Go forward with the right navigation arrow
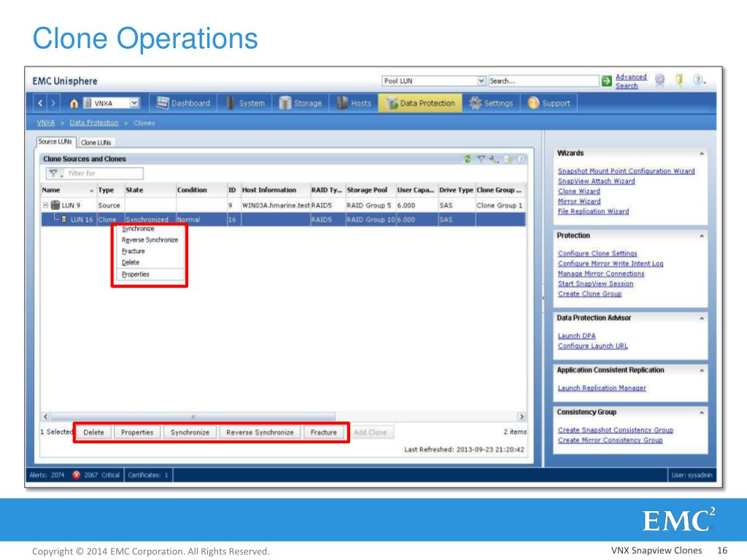 click(x=53, y=103)
